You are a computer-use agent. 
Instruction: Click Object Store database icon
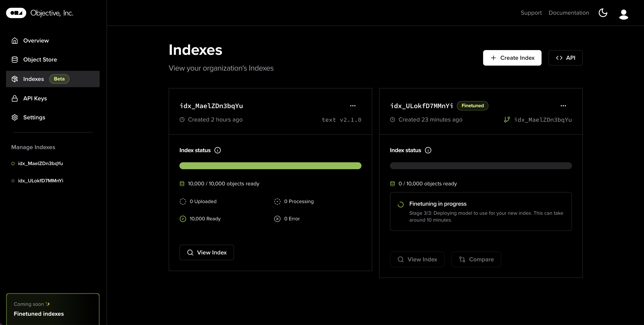click(x=15, y=60)
